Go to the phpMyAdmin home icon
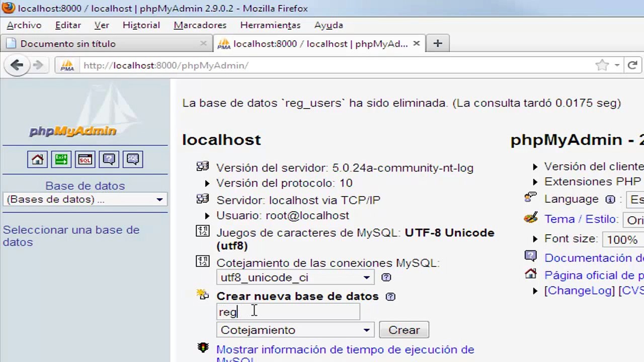Screen dimensions: 644x362 37,159
